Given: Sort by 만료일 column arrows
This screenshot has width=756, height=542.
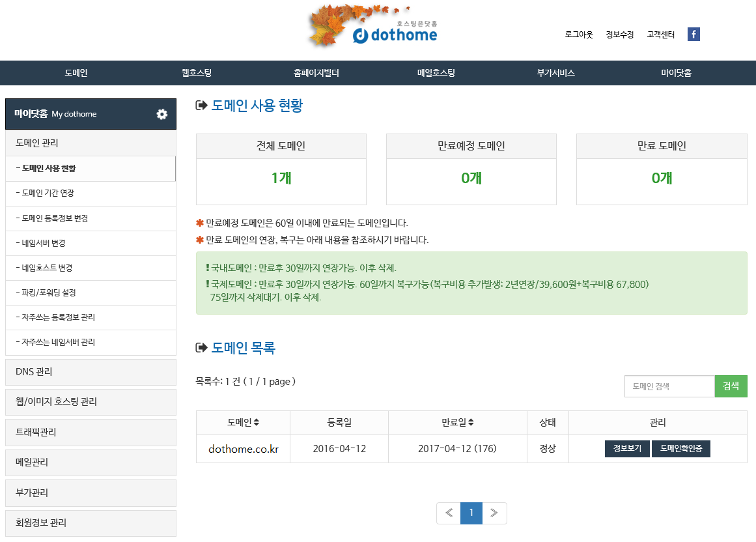Looking at the screenshot, I should 471,422.
